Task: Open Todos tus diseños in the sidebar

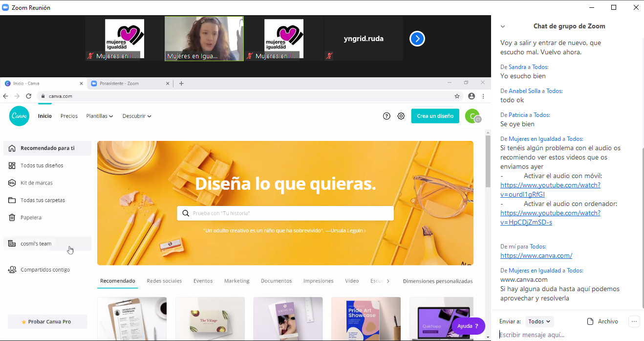Action: point(47,165)
